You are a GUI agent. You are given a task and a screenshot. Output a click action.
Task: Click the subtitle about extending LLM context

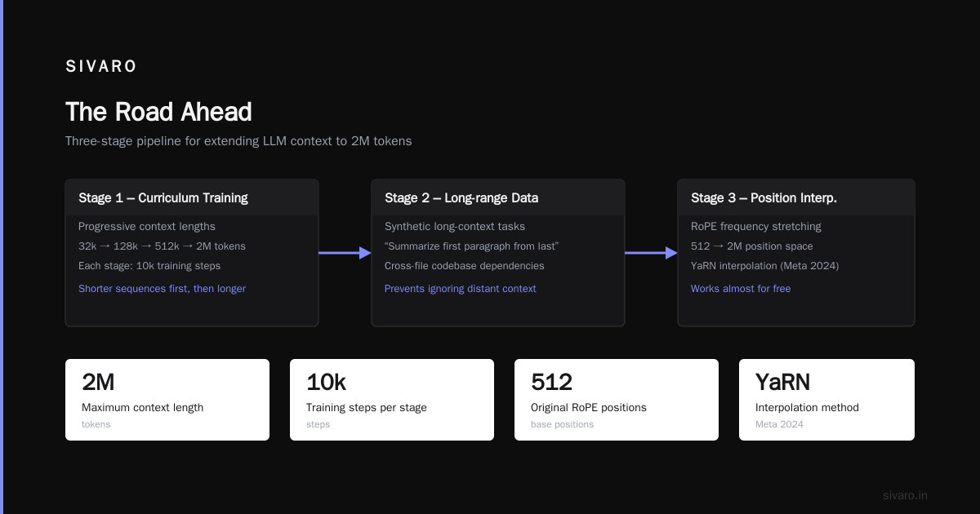click(238, 141)
